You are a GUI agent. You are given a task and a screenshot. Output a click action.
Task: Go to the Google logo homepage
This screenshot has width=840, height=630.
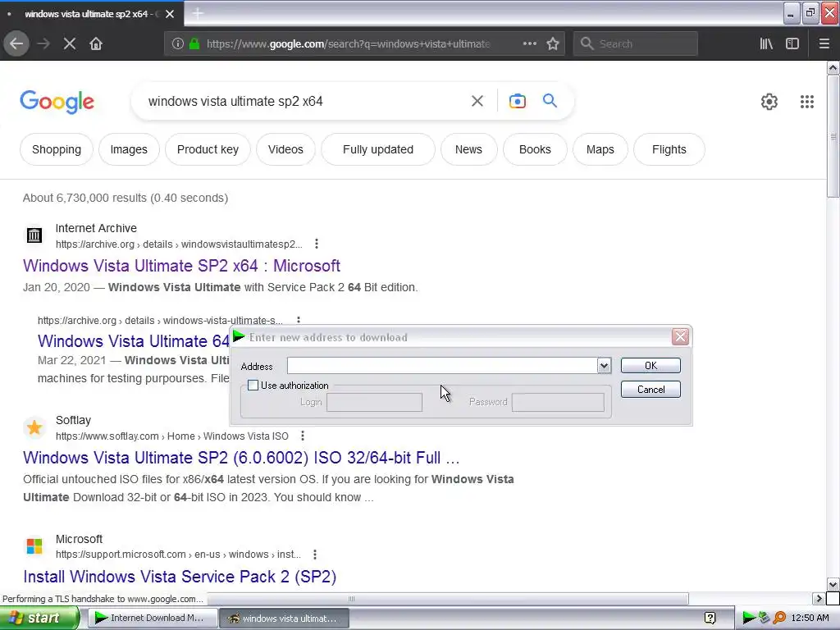(57, 102)
